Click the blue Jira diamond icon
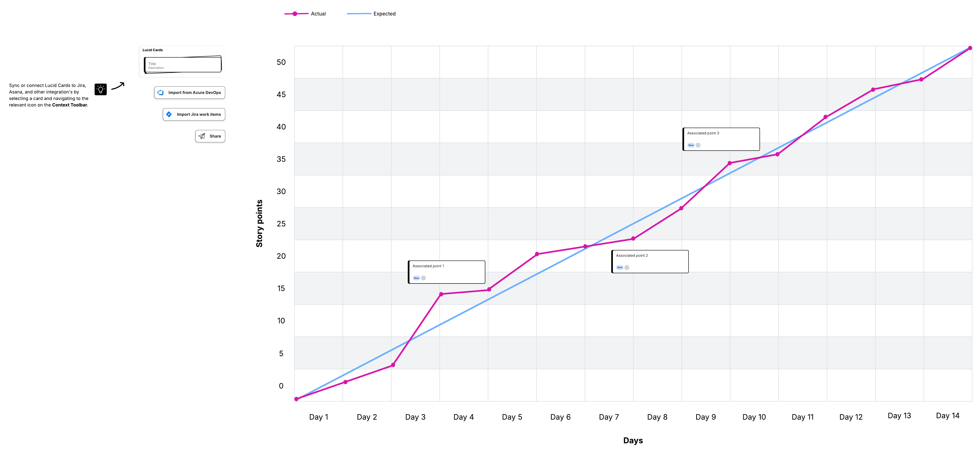Screen dimensions: 980x457 tap(168, 114)
